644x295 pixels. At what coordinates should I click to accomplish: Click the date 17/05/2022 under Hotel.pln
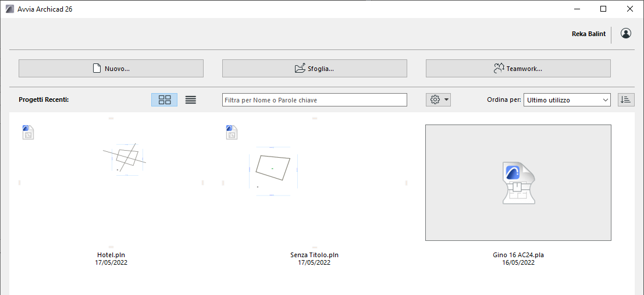(x=111, y=262)
